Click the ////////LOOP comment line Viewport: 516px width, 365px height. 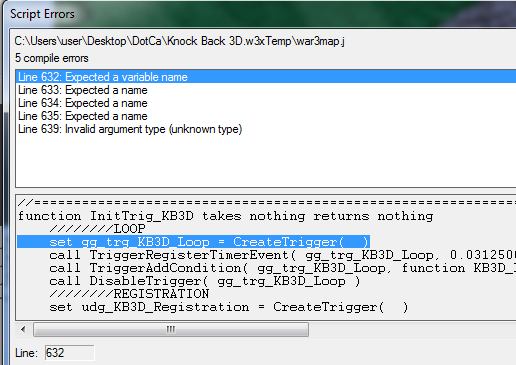[97, 229]
